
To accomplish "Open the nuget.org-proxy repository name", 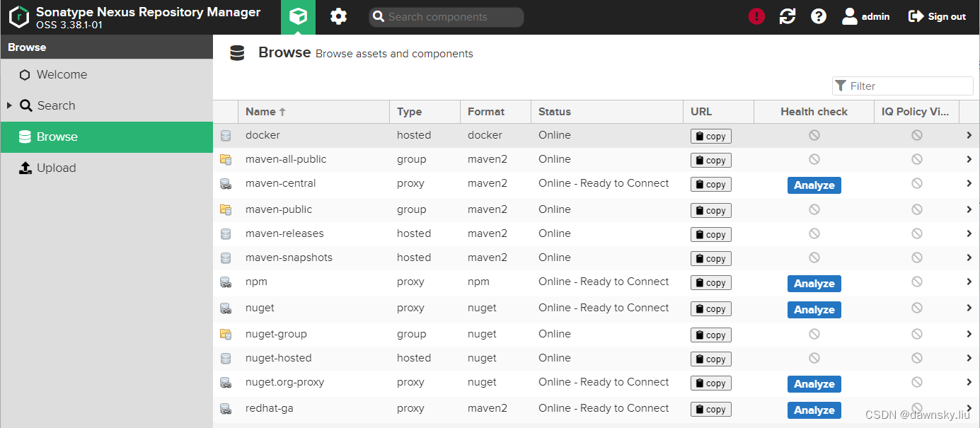I will (x=284, y=382).
